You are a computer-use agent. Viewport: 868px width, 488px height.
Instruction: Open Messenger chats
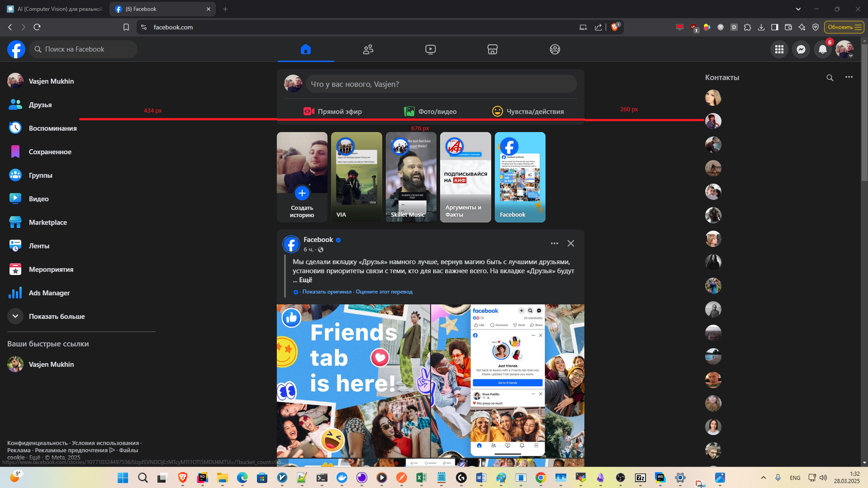801,49
